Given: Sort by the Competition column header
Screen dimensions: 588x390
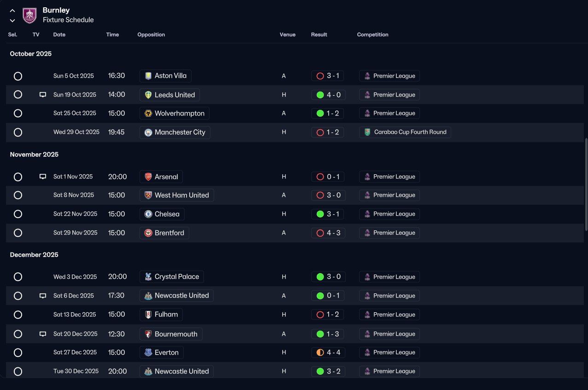Looking at the screenshot, I should tap(373, 34).
